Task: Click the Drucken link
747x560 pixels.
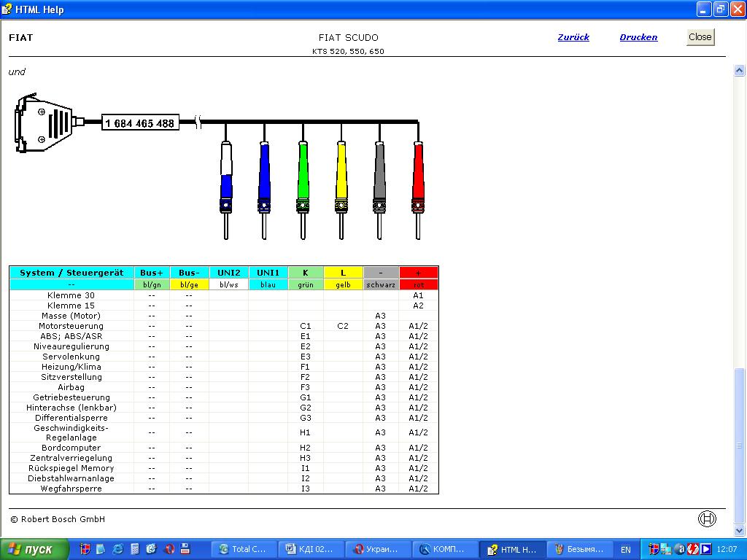Action: pos(638,37)
